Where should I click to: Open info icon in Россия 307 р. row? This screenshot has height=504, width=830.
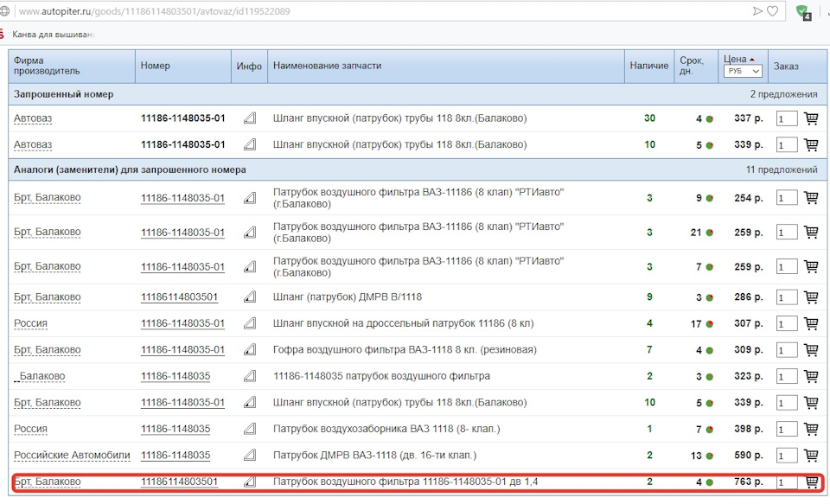click(x=250, y=323)
